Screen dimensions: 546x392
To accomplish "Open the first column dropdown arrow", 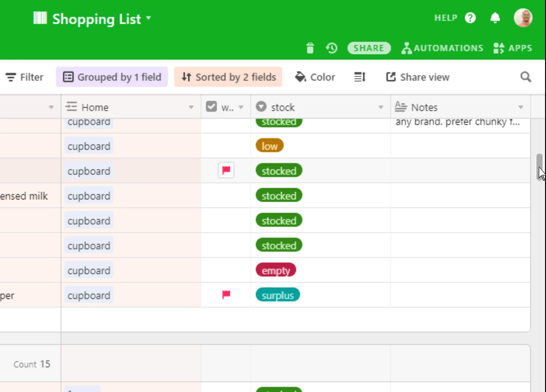I will (51, 107).
